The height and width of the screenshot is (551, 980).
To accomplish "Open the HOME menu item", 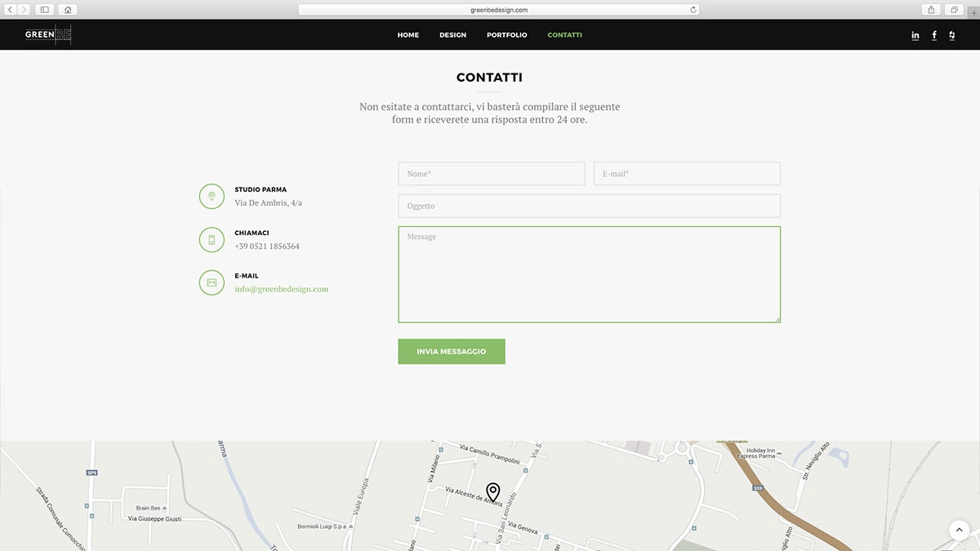I will click(x=408, y=35).
